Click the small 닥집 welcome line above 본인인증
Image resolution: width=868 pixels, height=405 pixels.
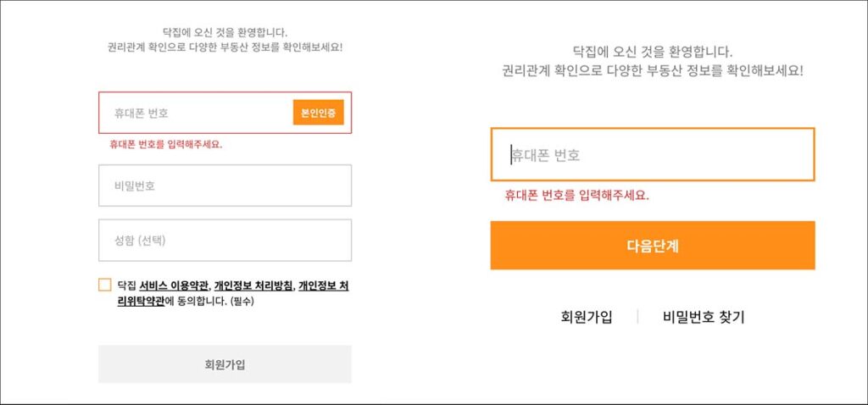225,32
